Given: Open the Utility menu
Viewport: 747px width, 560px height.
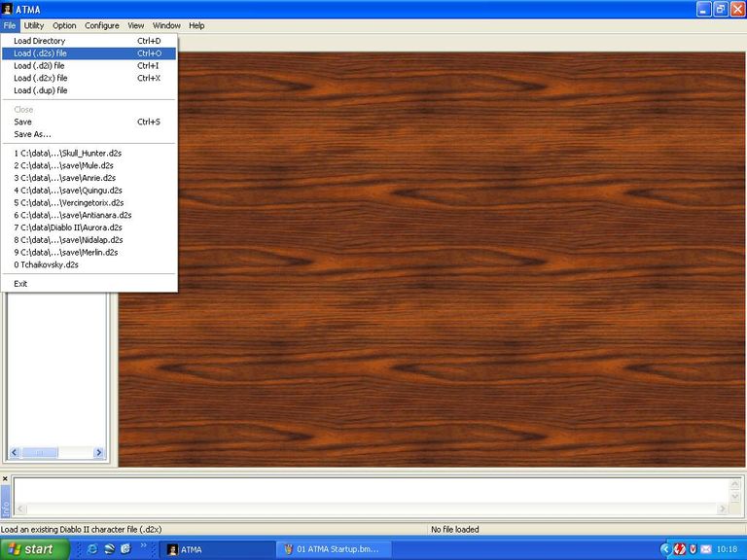Looking at the screenshot, I should 34,25.
